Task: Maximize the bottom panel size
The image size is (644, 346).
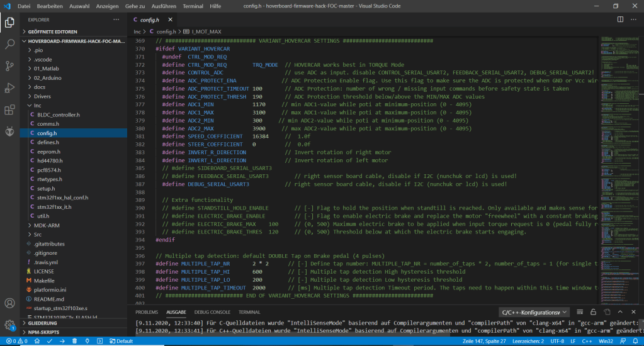Action: [x=620, y=312]
